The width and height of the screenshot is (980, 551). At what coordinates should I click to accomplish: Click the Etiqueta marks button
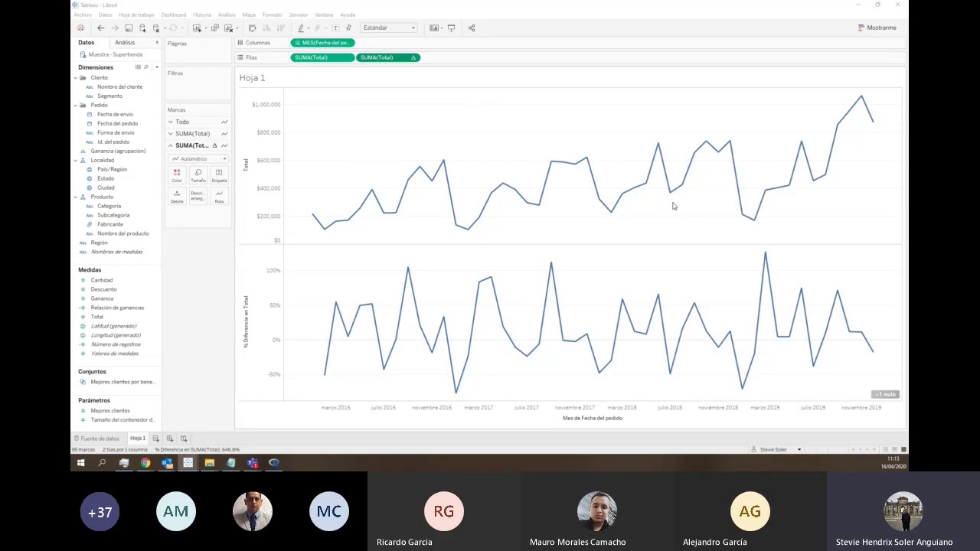tap(219, 175)
